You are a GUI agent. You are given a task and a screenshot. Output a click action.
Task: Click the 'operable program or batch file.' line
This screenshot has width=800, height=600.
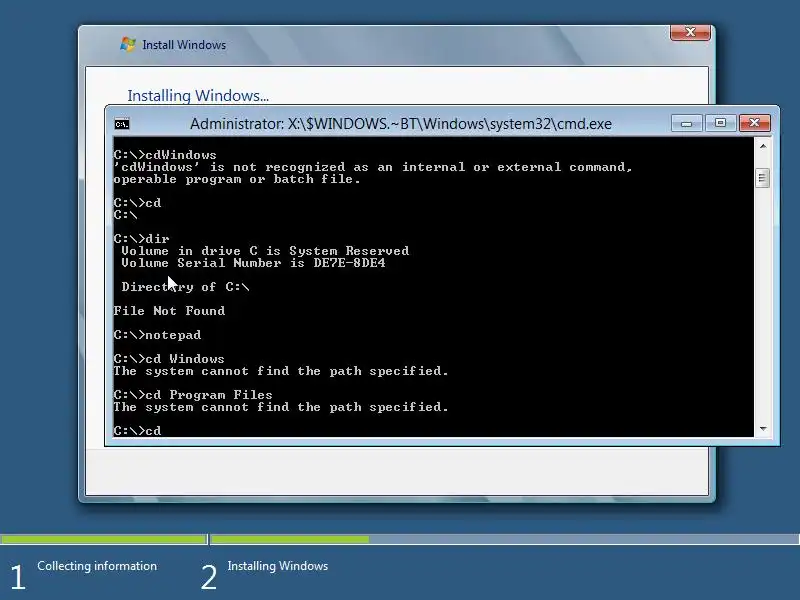[x=237, y=179]
